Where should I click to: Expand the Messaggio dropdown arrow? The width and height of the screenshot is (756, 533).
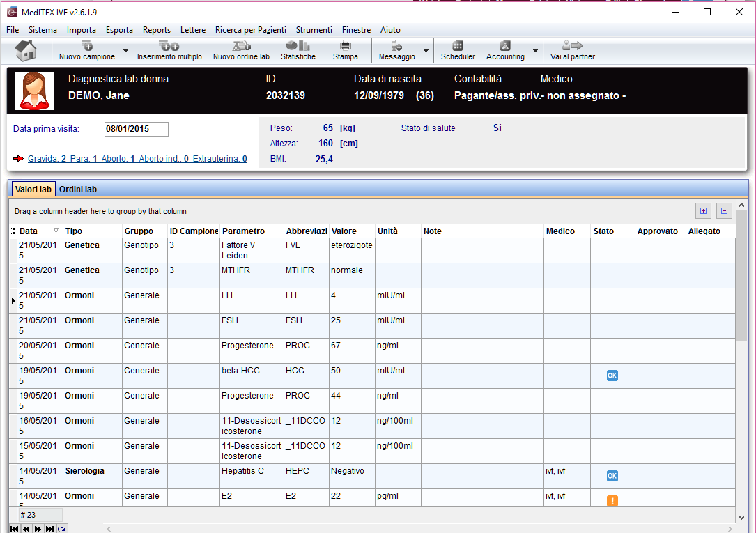(426, 51)
